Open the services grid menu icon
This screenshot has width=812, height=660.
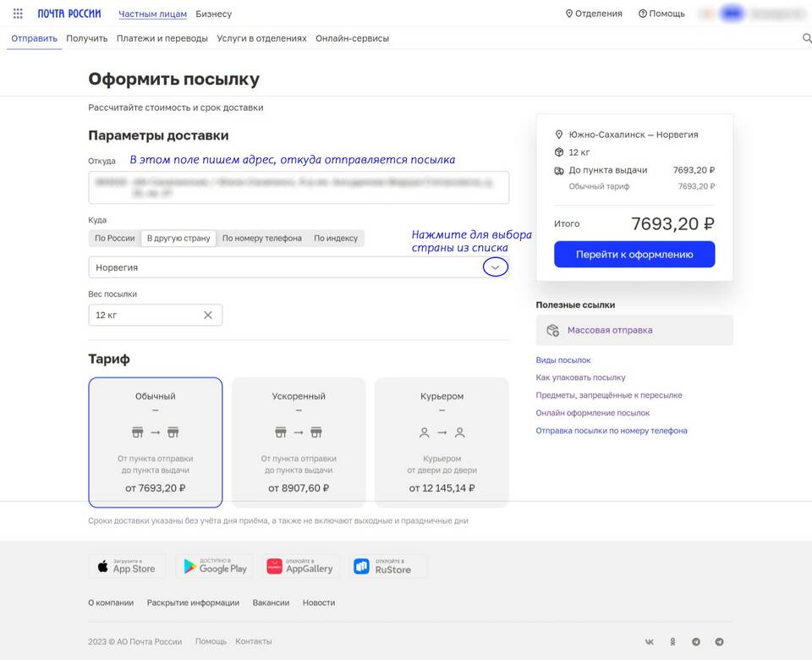[x=18, y=14]
